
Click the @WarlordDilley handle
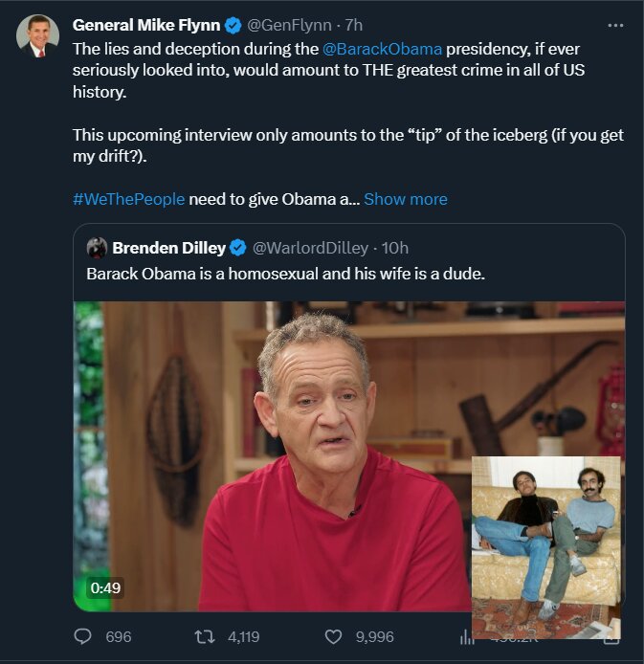pyautogui.click(x=310, y=248)
